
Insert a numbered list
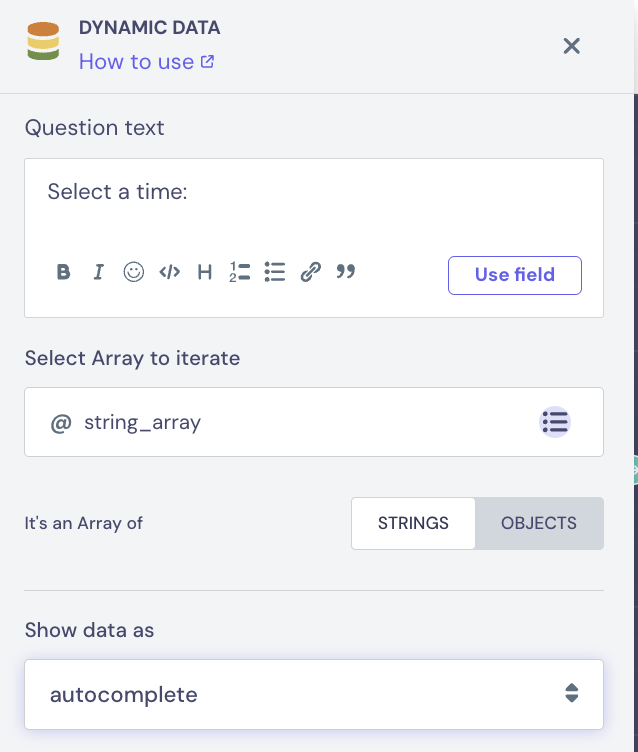[240, 272]
